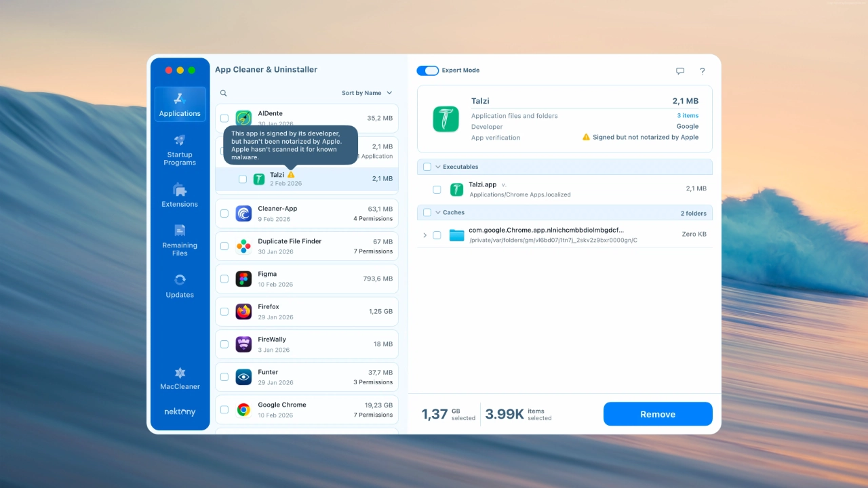868x488 pixels.
Task: Turn off Expert Mode toggle
Action: (428, 70)
